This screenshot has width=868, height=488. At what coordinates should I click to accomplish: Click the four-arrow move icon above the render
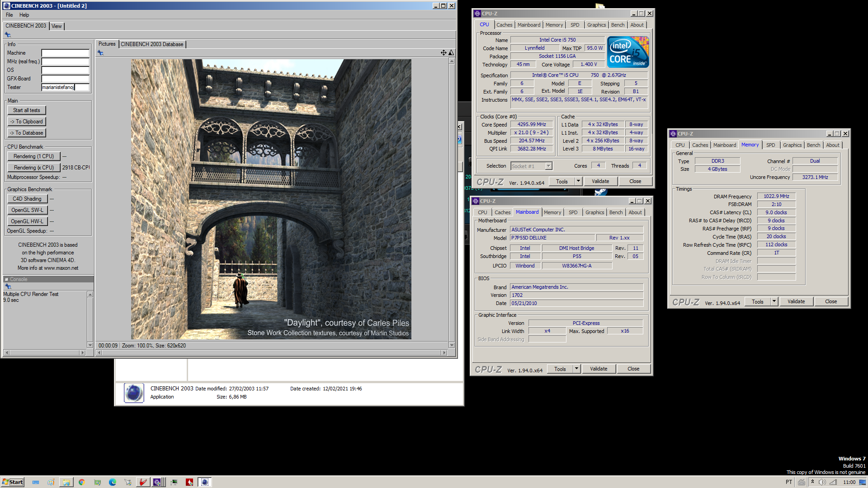coord(443,53)
